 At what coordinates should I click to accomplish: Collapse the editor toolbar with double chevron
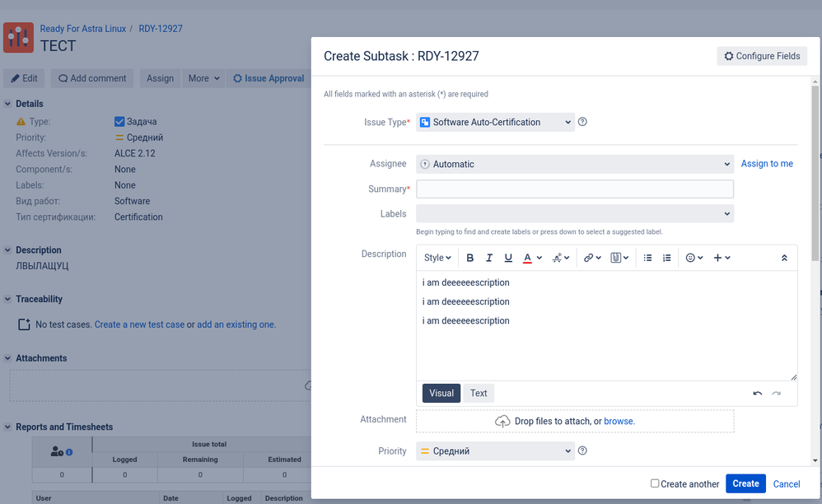784,258
